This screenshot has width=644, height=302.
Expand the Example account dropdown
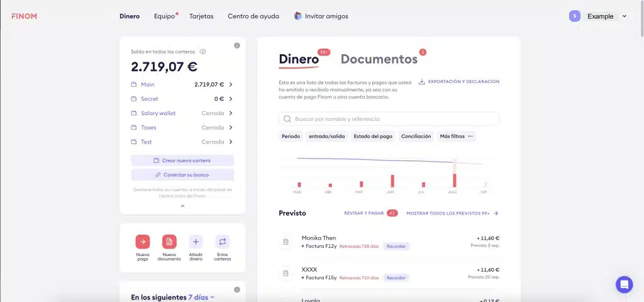606,16
